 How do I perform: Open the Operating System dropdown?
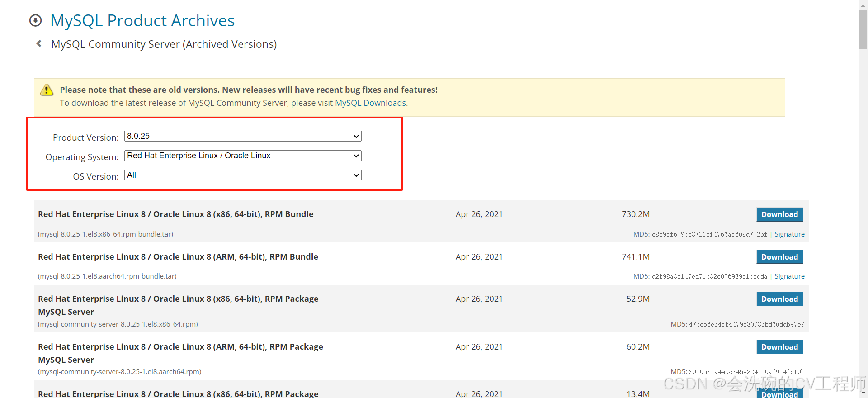(243, 156)
